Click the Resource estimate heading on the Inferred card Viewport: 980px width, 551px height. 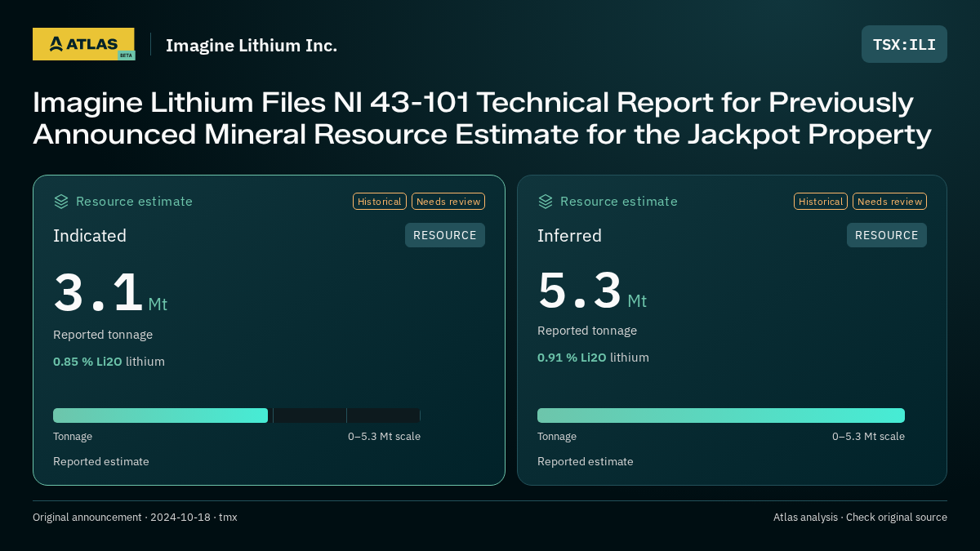click(x=618, y=202)
